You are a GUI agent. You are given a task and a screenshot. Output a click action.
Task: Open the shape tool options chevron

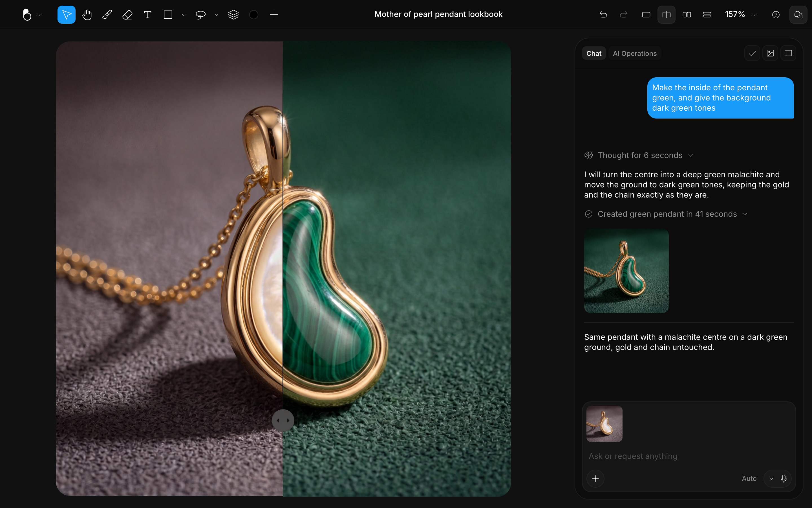[x=184, y=15]
